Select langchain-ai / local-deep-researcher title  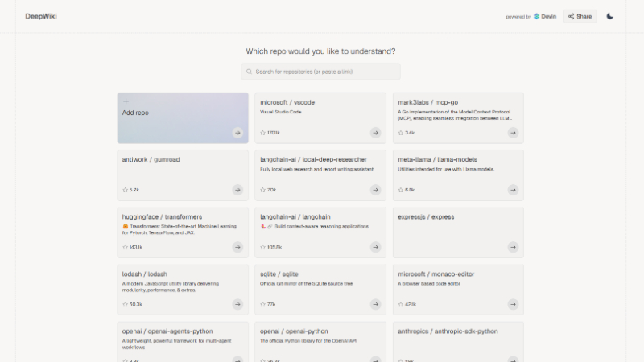313,159
